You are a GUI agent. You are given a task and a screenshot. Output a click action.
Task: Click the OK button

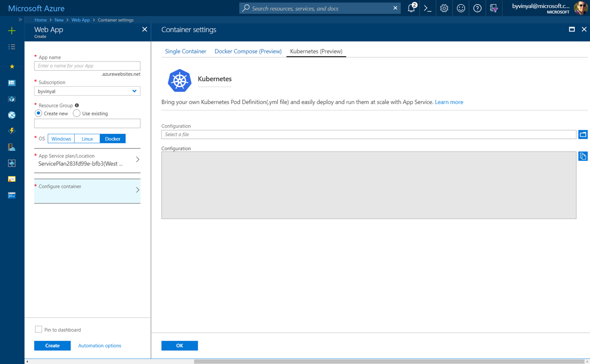[179, 346]
